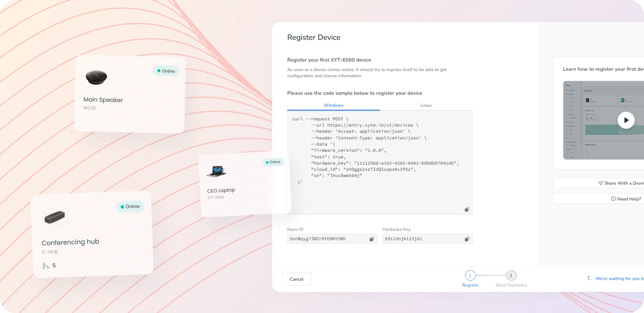The image size is (644, 313).
Task: Copy the Nano ID value
Action: (372, 239)
